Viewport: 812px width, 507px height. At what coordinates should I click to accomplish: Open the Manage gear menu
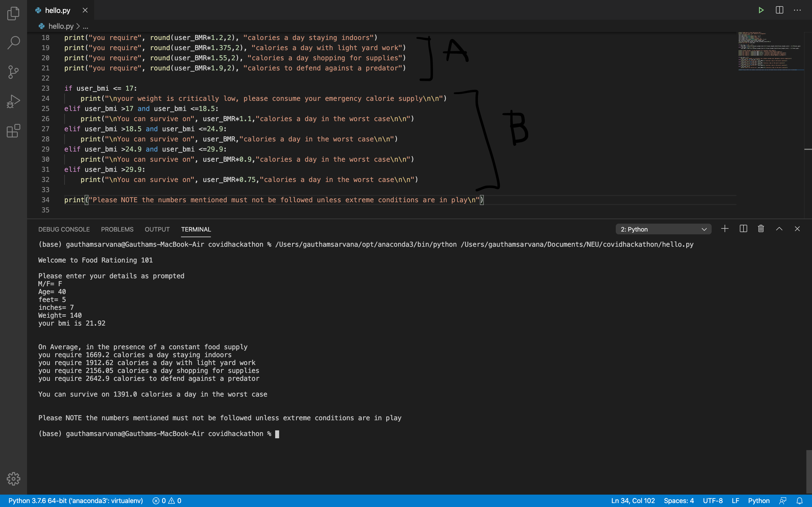tap(14, 479)
